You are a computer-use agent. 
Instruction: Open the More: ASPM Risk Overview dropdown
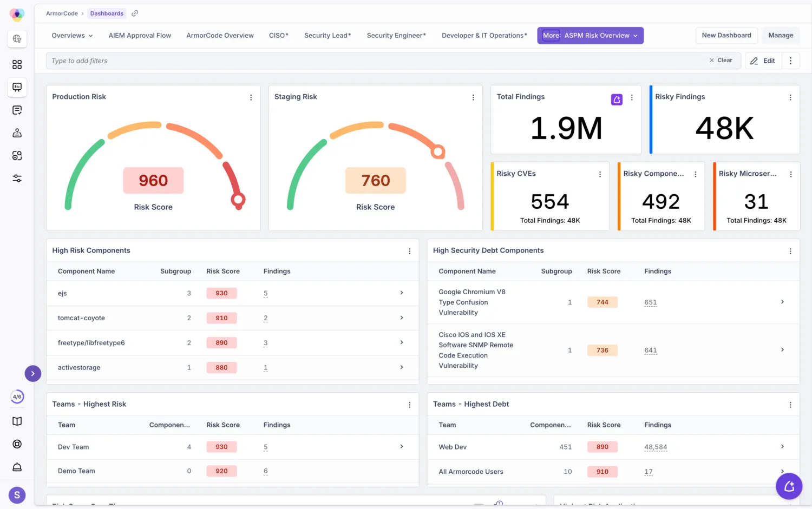pos(590,36)
